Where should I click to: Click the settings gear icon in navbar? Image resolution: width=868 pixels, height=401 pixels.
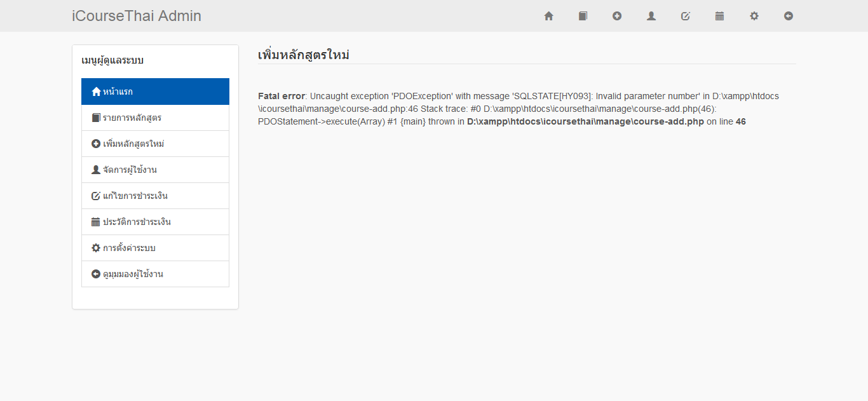754,16
